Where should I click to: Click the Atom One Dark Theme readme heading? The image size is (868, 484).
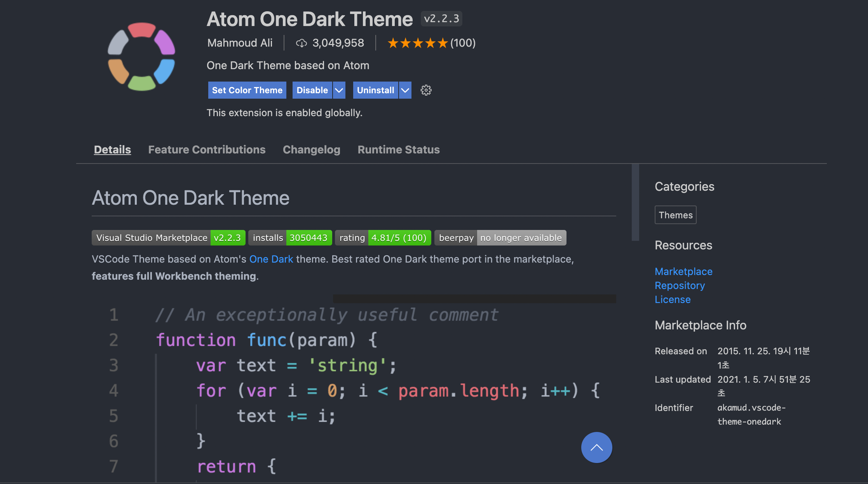coord(190,198)
